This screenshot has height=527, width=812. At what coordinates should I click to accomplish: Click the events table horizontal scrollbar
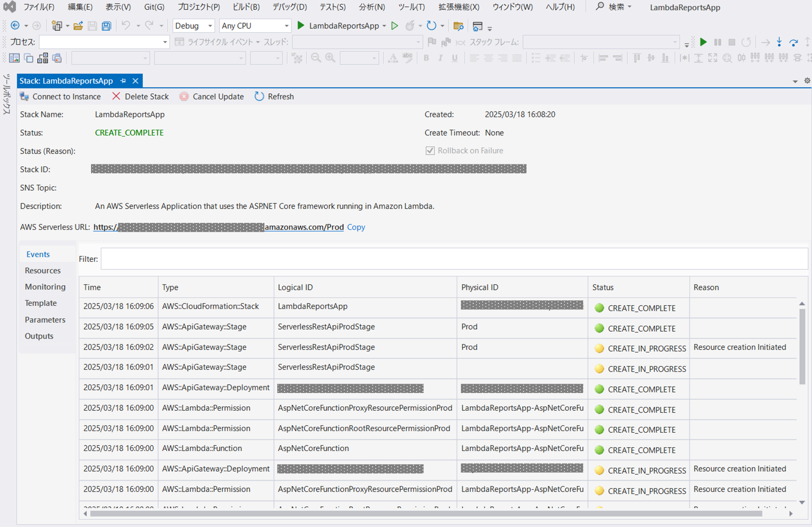pyautogui.click(x=426, y=513)
